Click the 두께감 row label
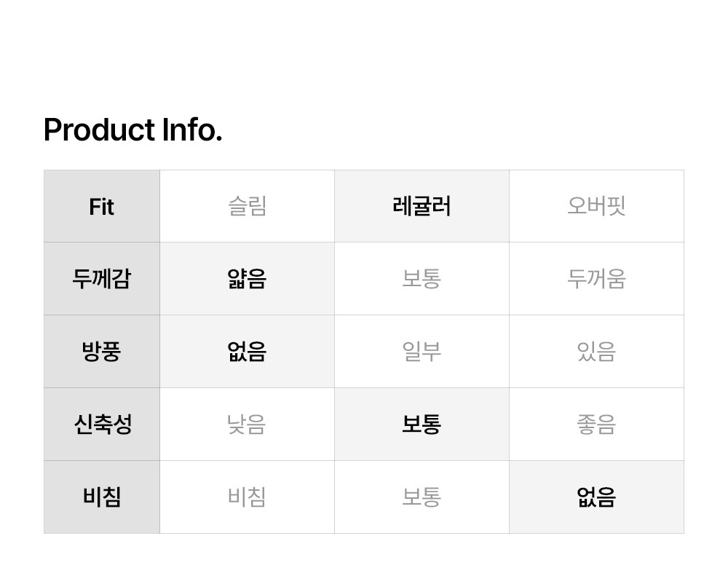This screenshot has width=728, height=584. pos(102,279)
